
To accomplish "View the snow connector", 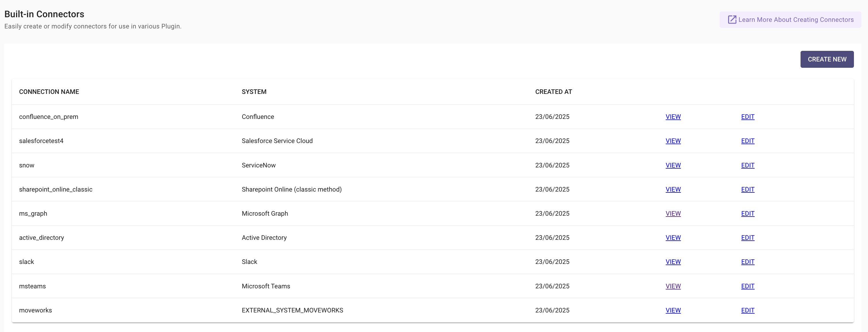I will point(673,165).
